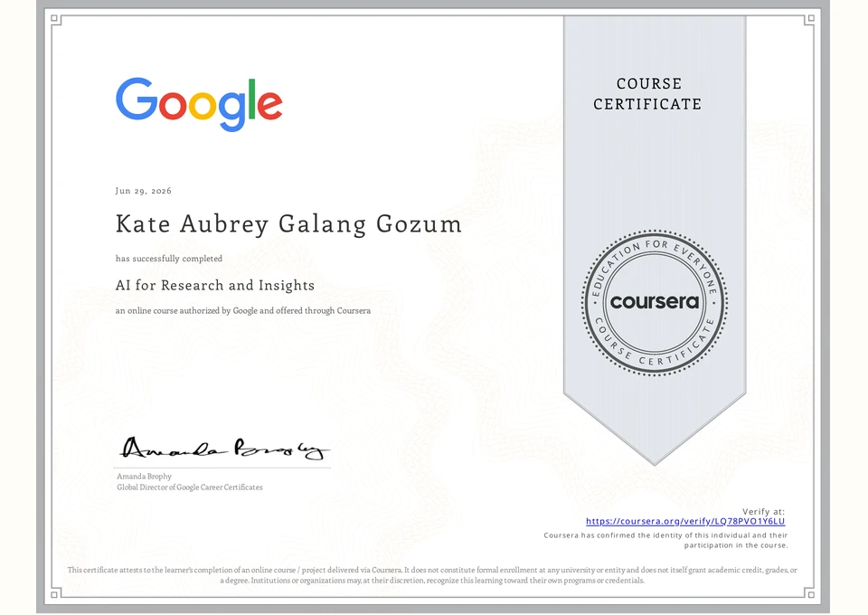868x615 pixels.
Task: Click the Google logo
Action: click(199, 104)
